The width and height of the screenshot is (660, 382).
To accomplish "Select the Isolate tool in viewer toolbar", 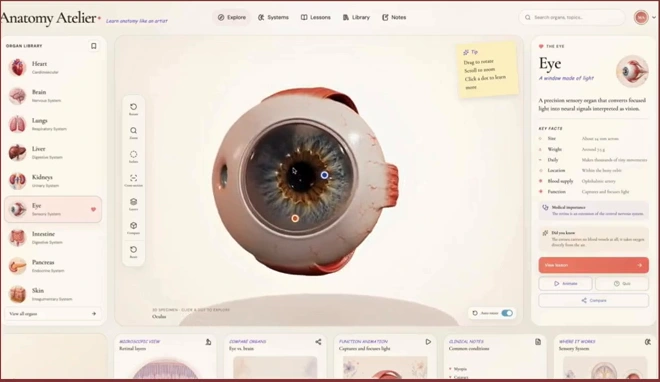I will (133, 157).
